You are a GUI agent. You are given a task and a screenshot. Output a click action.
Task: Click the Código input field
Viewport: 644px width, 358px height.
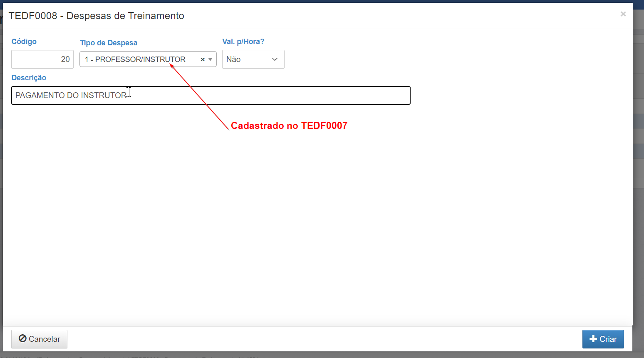tap(42, 59)
